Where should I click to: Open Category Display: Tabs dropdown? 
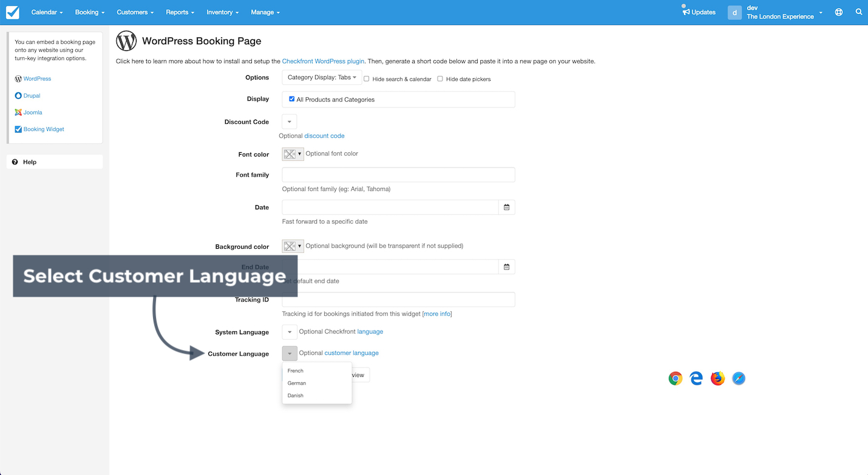(x=322, y=78)
